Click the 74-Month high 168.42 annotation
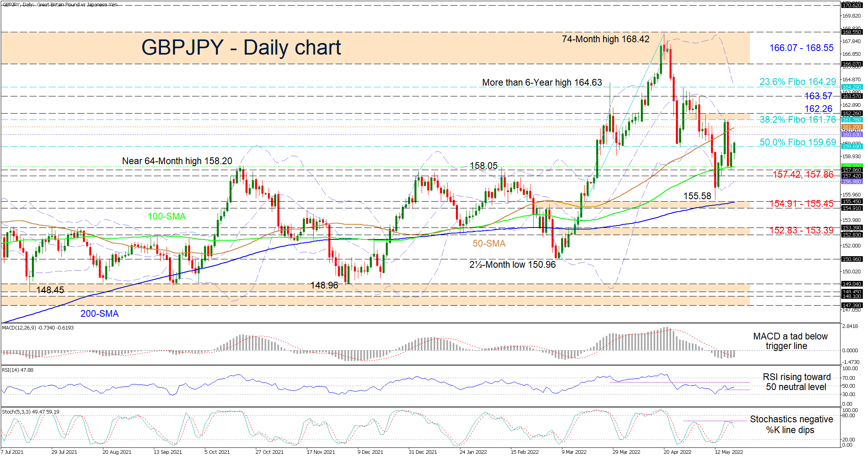The image size is (868, 457). point(605,39)
